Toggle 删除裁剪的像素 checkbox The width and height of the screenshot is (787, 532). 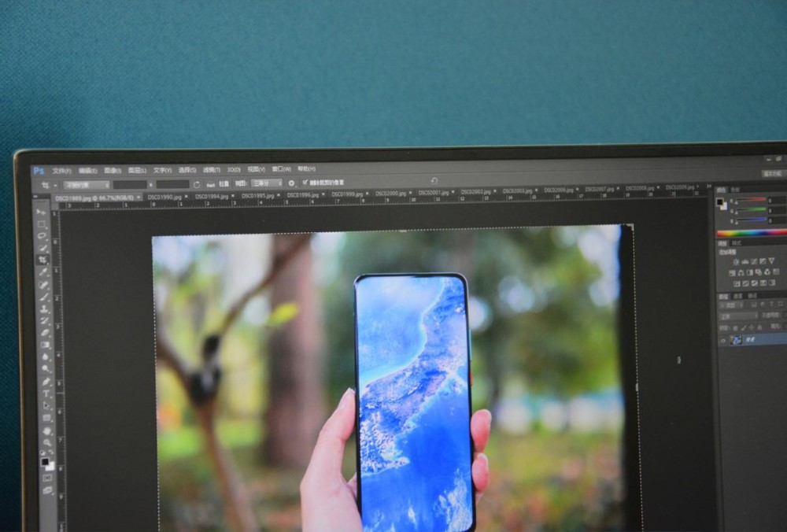[305, 182]
